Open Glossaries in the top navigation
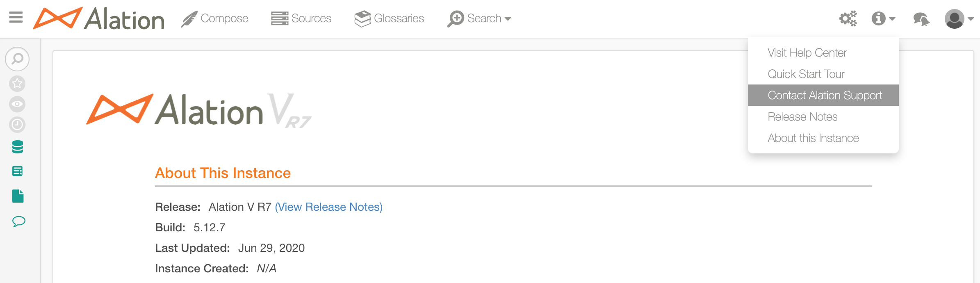 (389, 18)
